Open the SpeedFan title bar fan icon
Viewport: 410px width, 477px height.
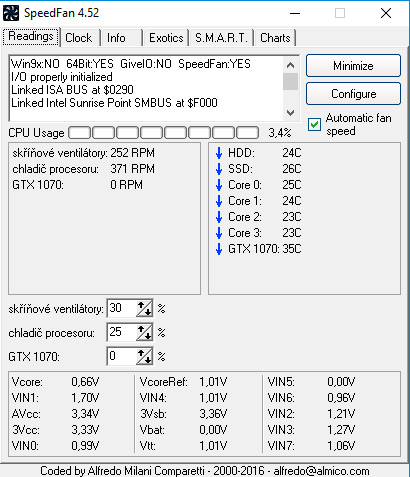11,13
